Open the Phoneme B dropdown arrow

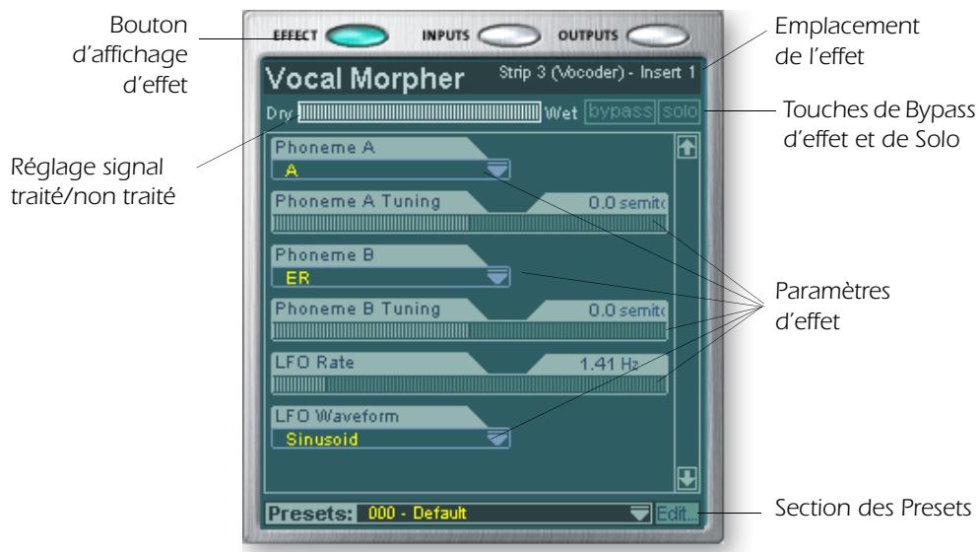click(x=499, y=277)
